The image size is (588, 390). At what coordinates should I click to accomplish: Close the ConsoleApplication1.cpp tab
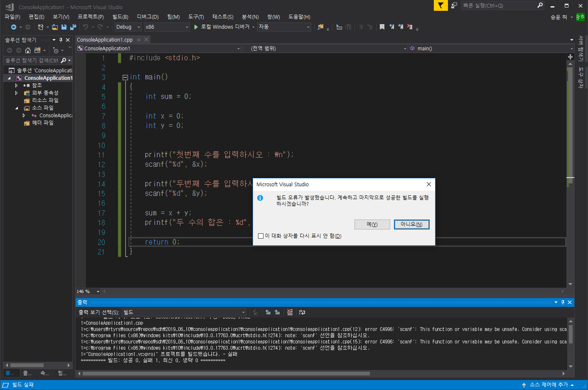(146, 40)
